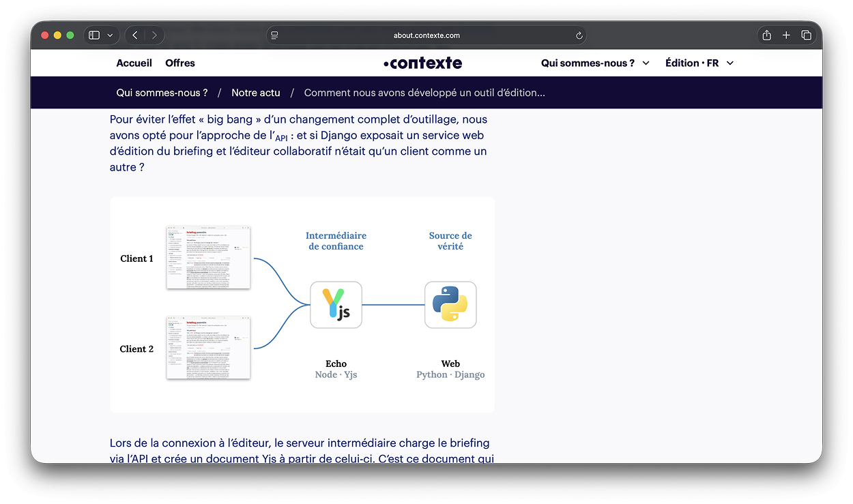Click the page reader icon in address bar

click(274, 35)
